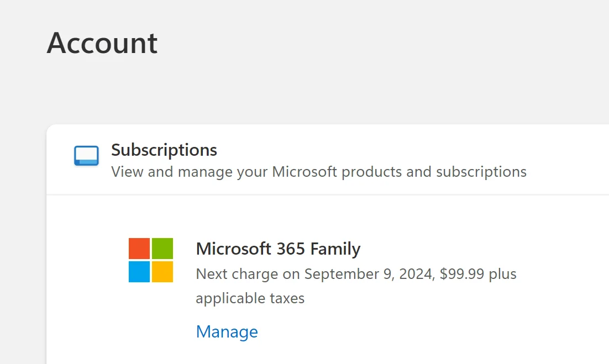Click the green square of Microsoft logo

(162, 249)
